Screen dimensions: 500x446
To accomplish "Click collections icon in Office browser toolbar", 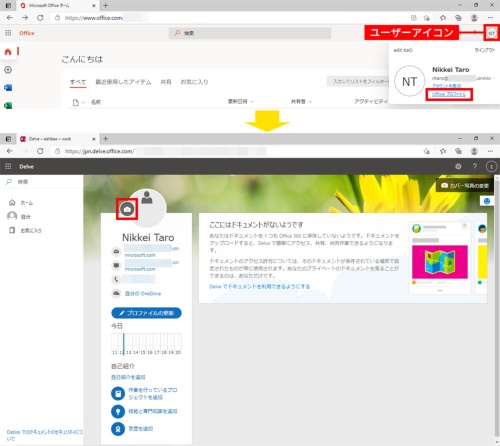I will pos(458,18).
